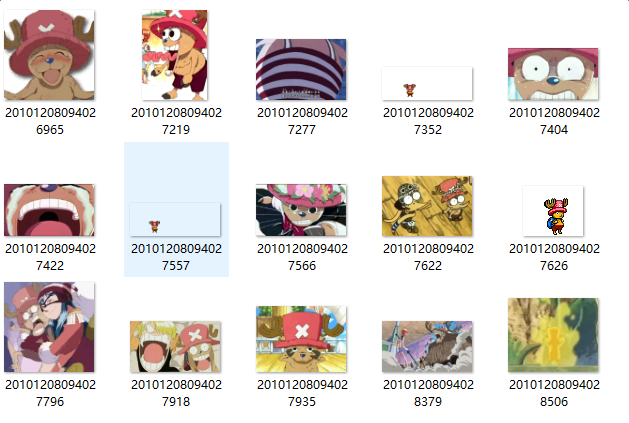
Task: Select the laughing Chopper image ending 6965
Action: (49, 55)
